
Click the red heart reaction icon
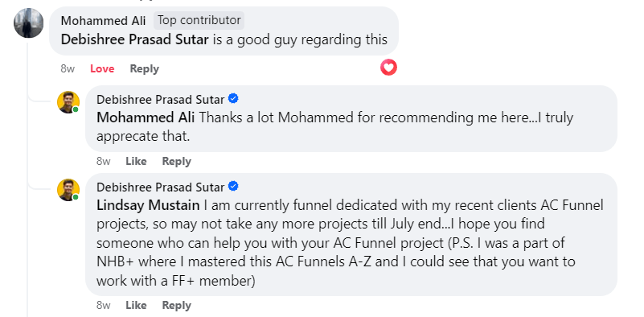pos(388,68)
